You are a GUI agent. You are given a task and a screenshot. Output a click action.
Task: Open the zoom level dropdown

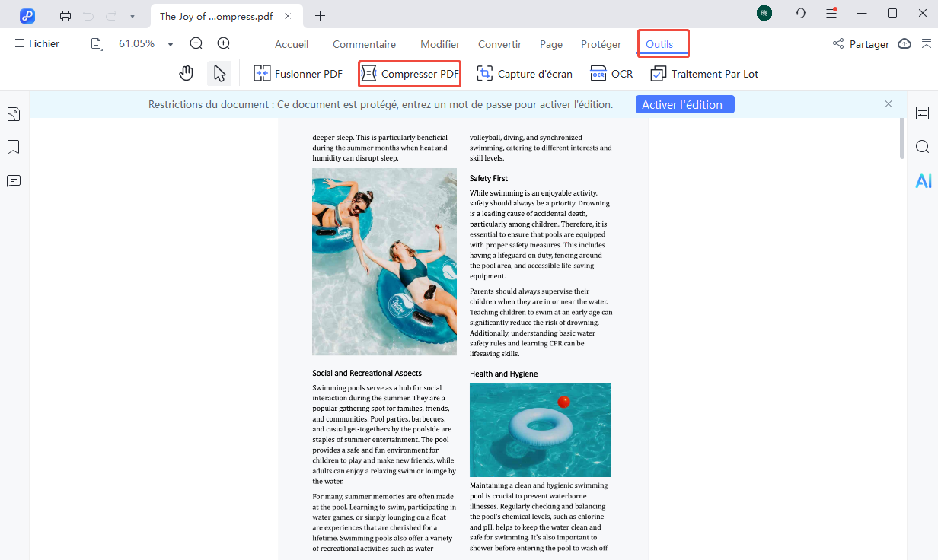click(170, 43)
